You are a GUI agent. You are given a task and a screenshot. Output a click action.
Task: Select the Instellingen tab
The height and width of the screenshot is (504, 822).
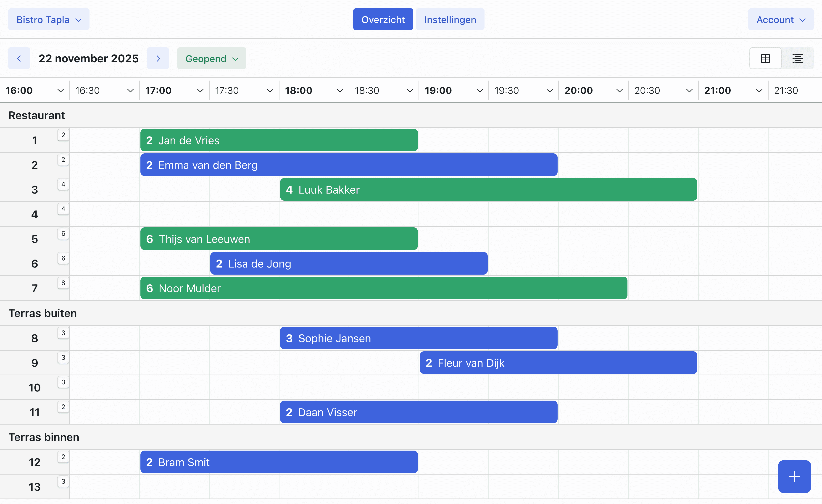pos(450,19)
